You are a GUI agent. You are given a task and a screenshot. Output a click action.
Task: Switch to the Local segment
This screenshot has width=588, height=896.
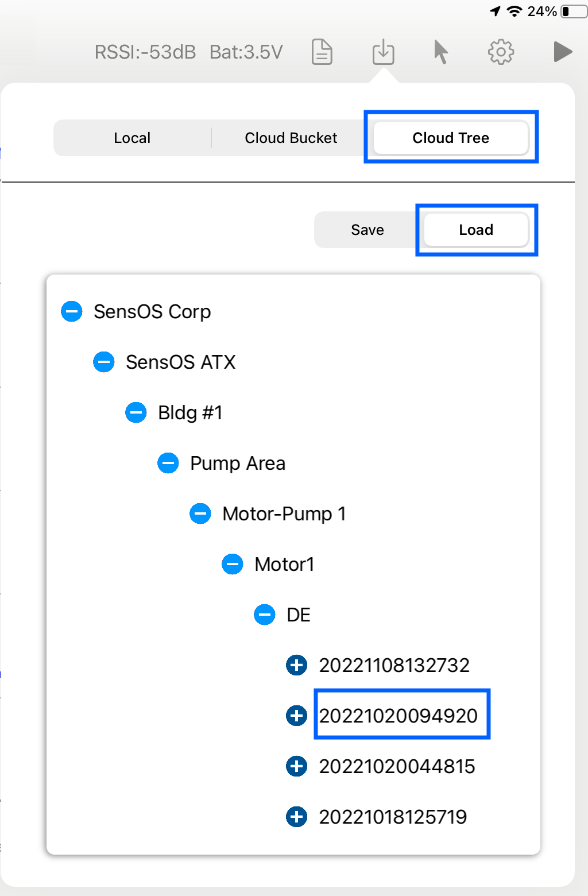pyautogui.click(x=132, y=138)
